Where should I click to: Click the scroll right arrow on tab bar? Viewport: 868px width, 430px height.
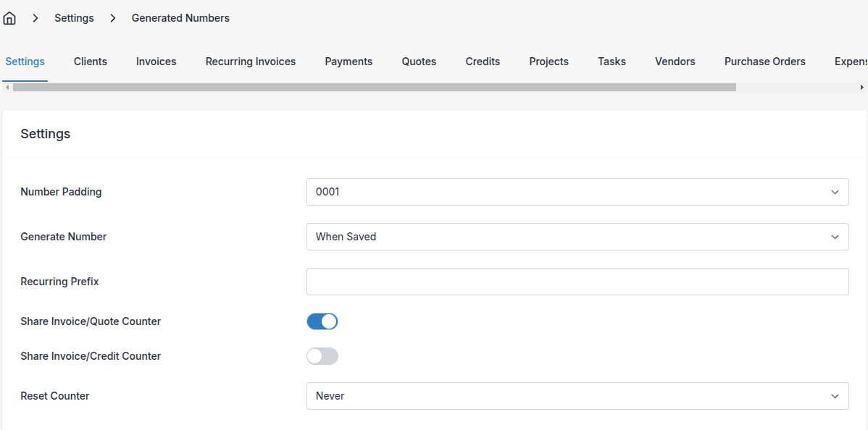pyautogui.click(x=861, y=87)
